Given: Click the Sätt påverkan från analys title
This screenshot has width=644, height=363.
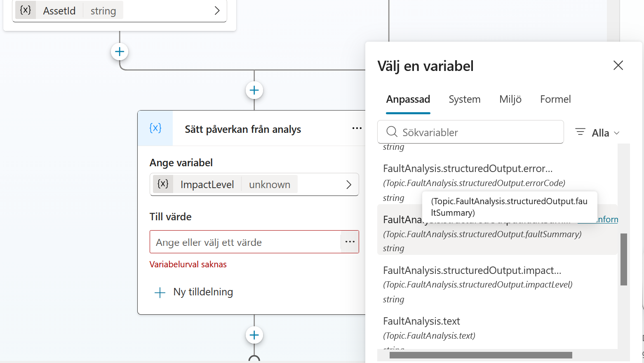Looking at the screenshot, I should coord(243,130).
